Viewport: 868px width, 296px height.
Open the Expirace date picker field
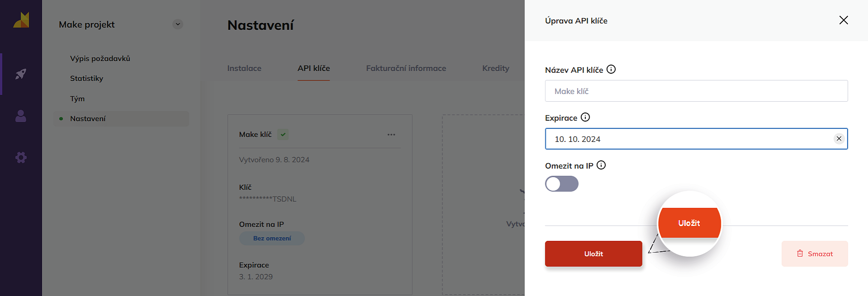[687, 139]
